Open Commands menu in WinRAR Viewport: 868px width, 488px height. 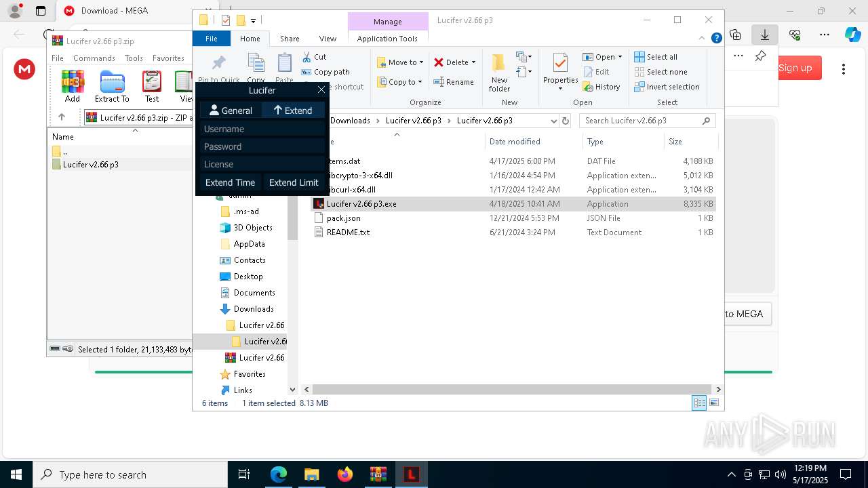point(94,58)
